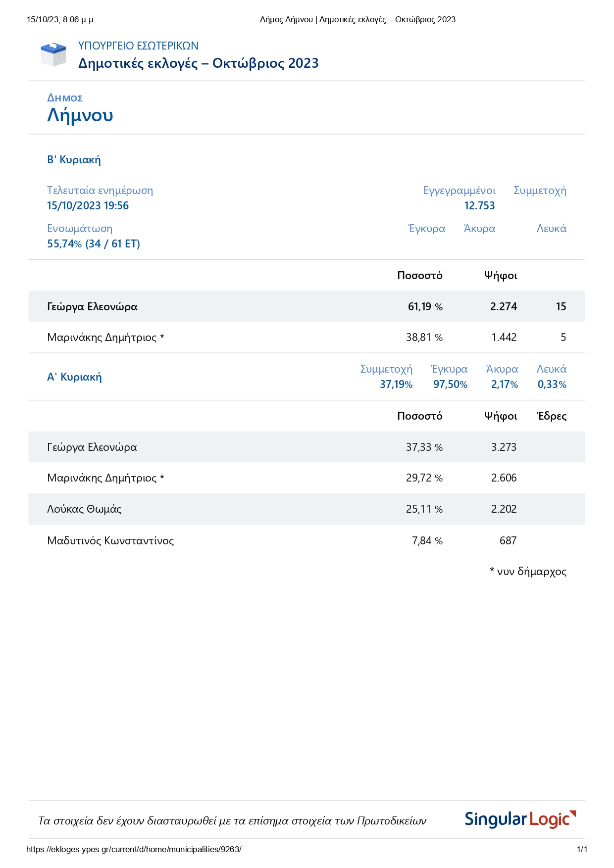Click the νυν δήμαρχος footnote
614x868 pixels.
528,572
